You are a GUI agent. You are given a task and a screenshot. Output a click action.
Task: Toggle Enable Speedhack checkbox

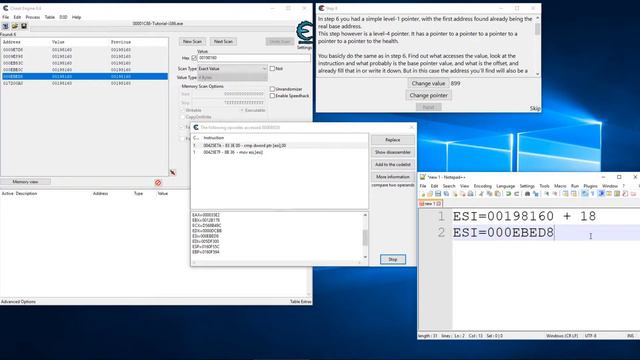tap(272, 96)
